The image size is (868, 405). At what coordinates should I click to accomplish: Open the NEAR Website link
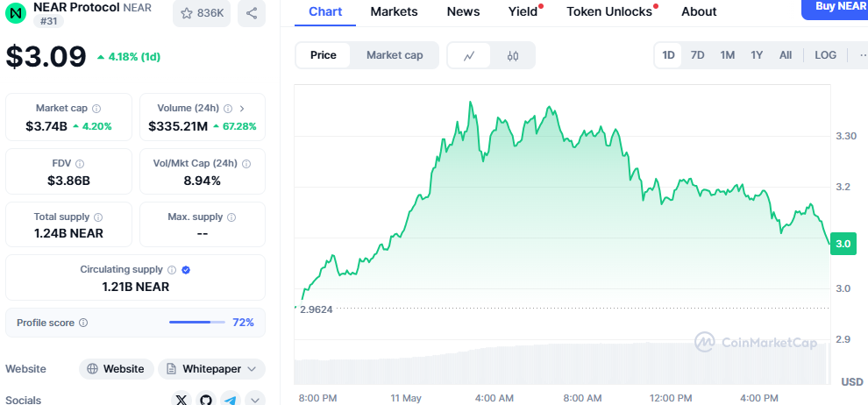pyautogui.click(x=117, y=369)
